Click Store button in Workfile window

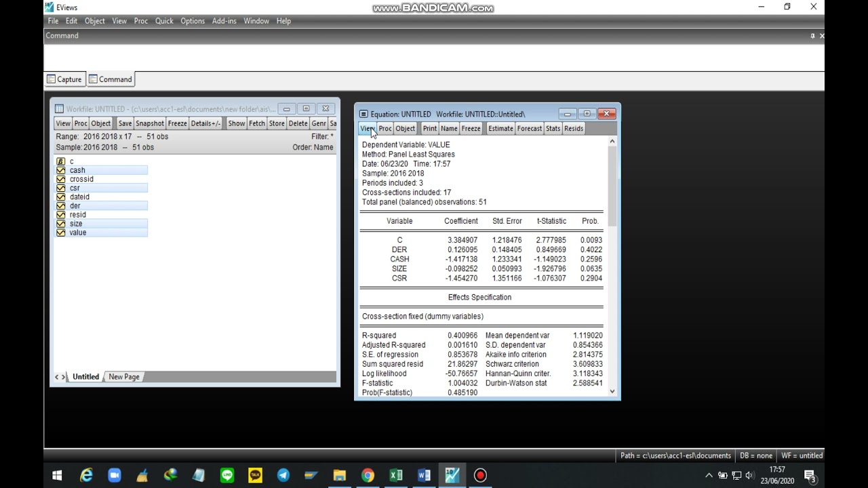(277, 123)
